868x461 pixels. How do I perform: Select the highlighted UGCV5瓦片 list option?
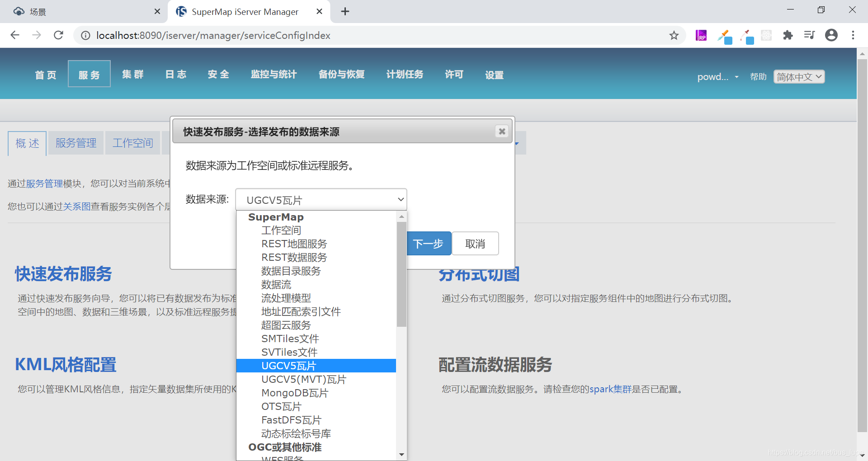click(316, 366)
